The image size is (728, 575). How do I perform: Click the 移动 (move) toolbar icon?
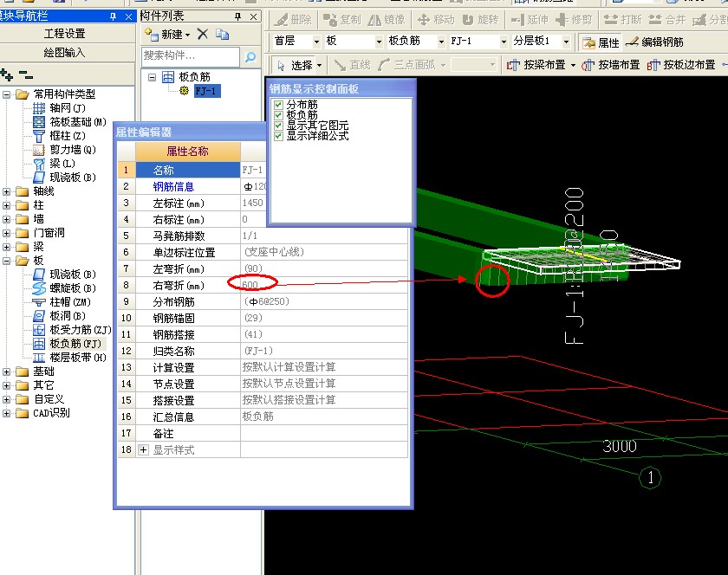435,20
